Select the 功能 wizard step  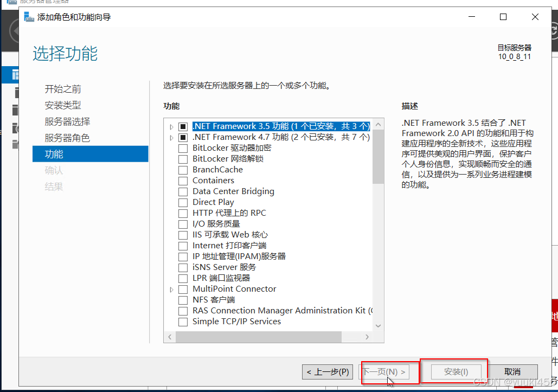click(x=91, y=154)
